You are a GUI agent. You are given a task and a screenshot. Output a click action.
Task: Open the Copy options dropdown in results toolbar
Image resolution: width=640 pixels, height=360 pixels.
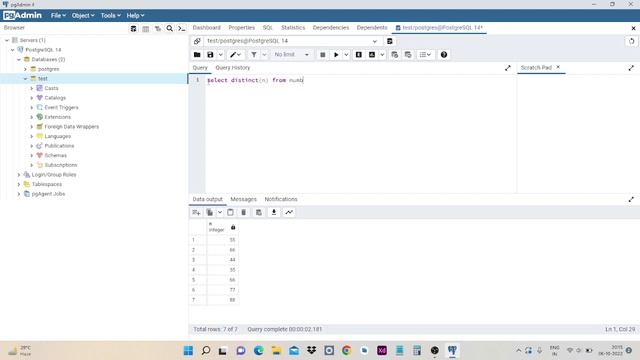pyautogui.click(x=220, y=212)
